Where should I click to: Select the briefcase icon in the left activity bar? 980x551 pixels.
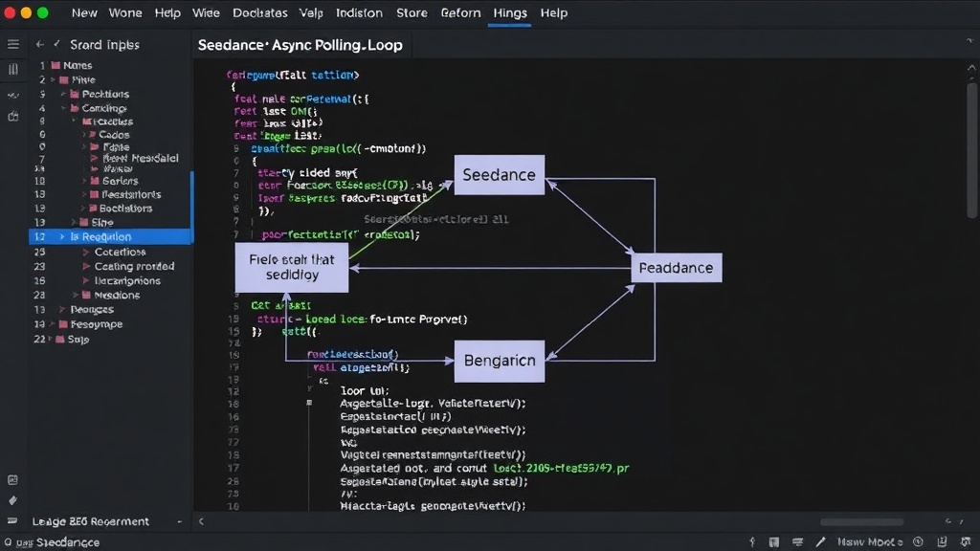coord(13,117)
